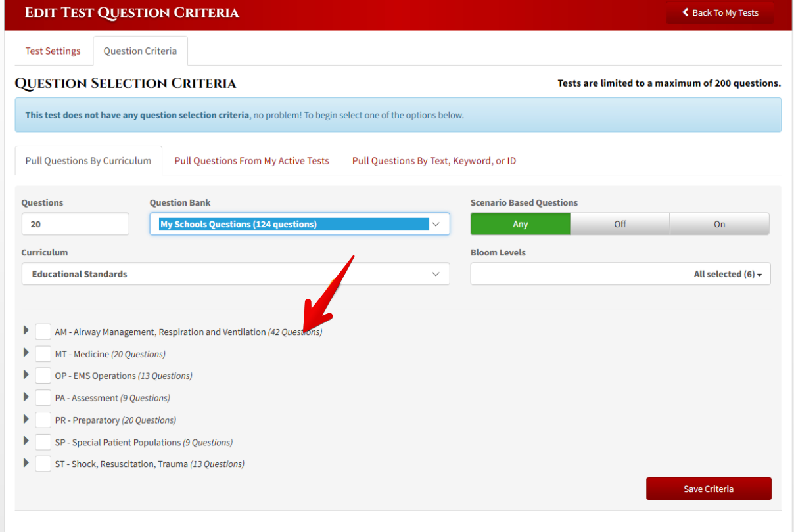Image resolution: width=794 pixels, height=532 pixels.
Task: Open the Question Bank dropdown
Action: 300,224
